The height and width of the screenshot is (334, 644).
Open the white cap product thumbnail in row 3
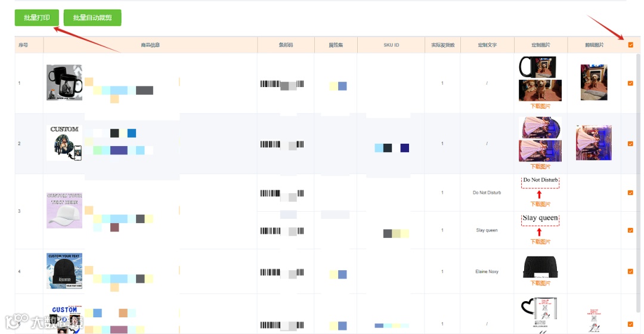(x=64, y=211)
